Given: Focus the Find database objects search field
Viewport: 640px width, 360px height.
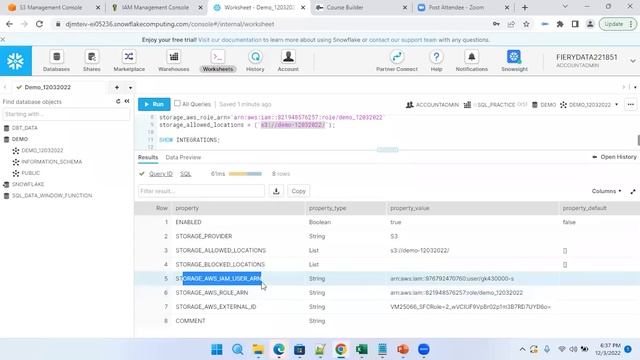Looking at the screenshot, I should point(66,114).
